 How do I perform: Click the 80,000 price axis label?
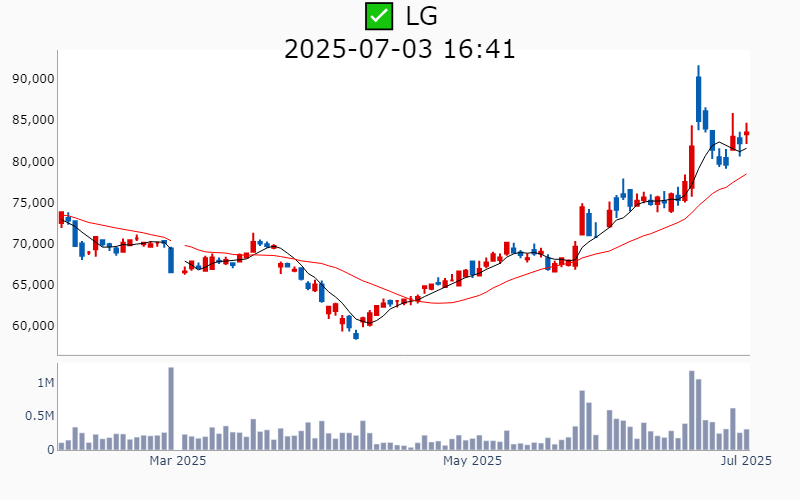tap(33, 162)
